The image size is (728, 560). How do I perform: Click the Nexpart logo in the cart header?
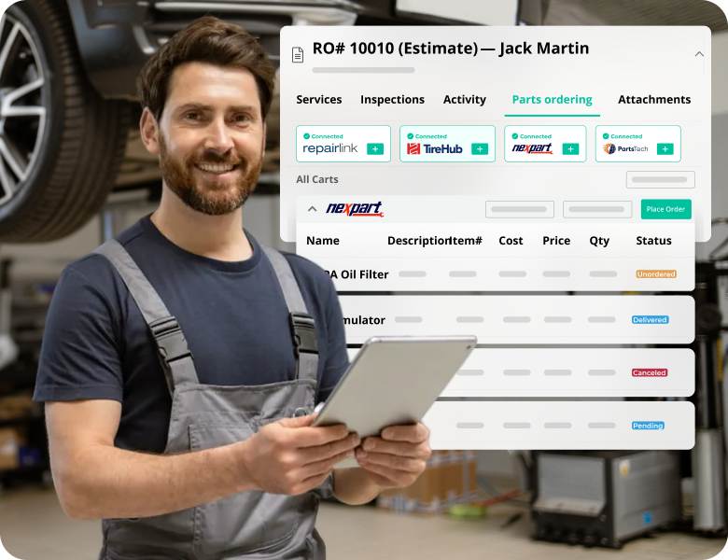[x=355, y=209]
